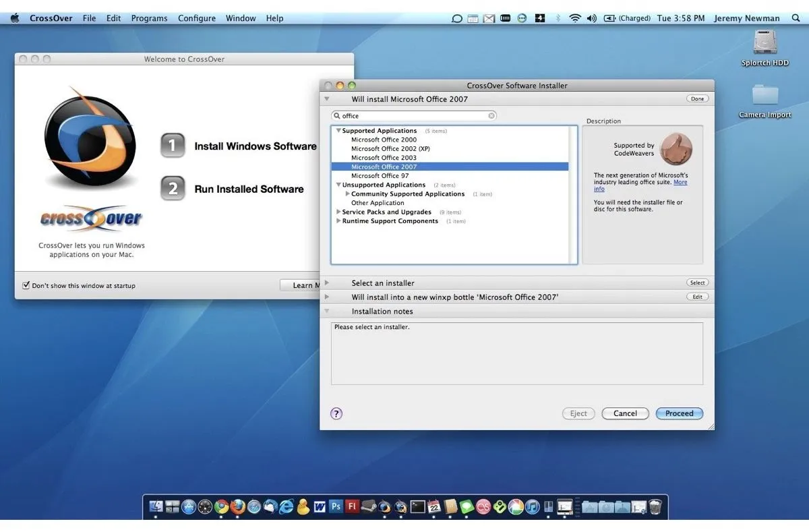The image size is (809, 532).
Task: Select Microsoft Office 2003 in the list
Action: [384, 158]
